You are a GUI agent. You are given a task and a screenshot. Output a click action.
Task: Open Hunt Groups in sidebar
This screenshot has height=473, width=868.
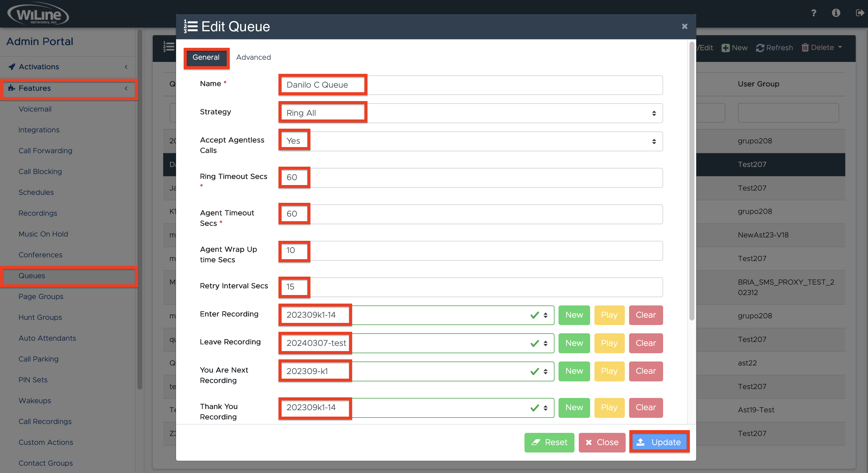[x=40, y=317]
